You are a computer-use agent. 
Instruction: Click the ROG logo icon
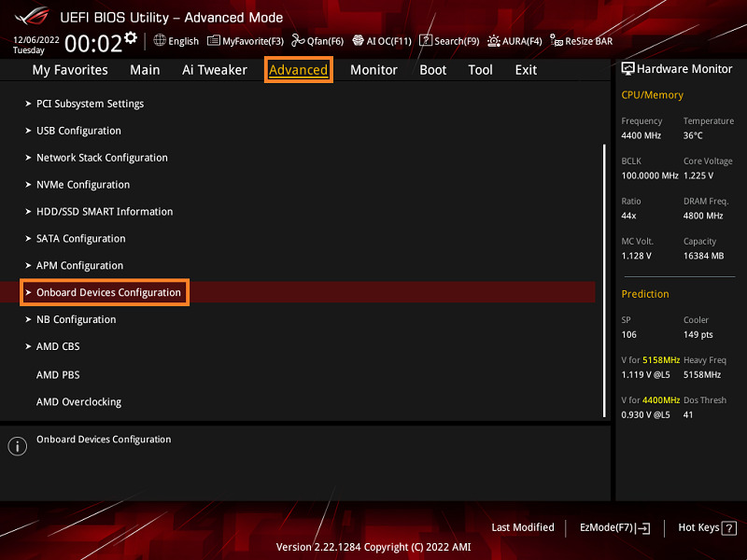(32, 16)
